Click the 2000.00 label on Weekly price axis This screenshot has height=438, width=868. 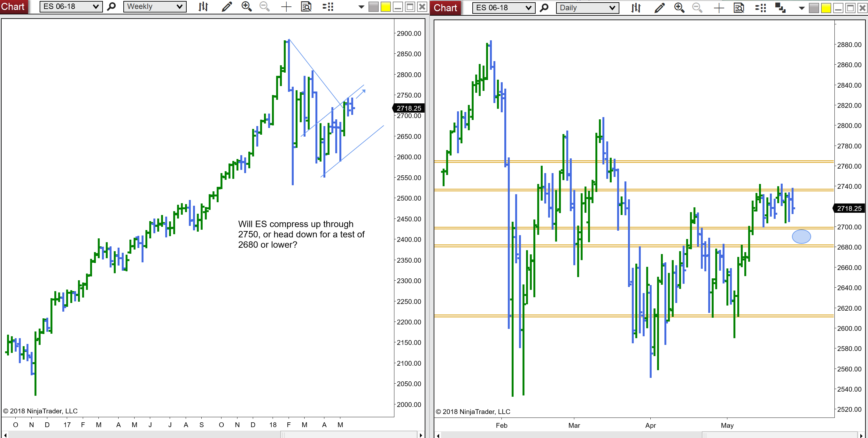tap(409, 404)
